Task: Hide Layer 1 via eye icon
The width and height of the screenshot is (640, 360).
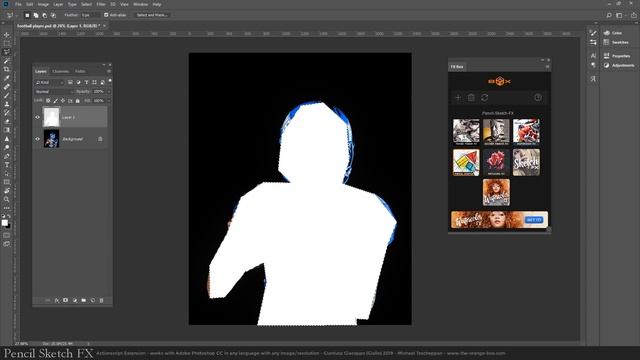Action: [x=38, y=117]
